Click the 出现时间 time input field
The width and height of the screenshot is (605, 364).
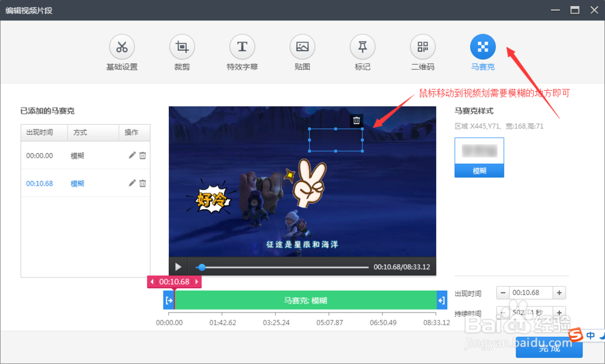(x=531, y=293)
